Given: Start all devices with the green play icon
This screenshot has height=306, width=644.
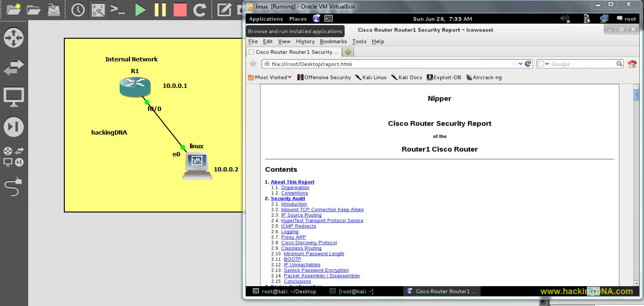Looking at the screenshot, I should (140, 9).
